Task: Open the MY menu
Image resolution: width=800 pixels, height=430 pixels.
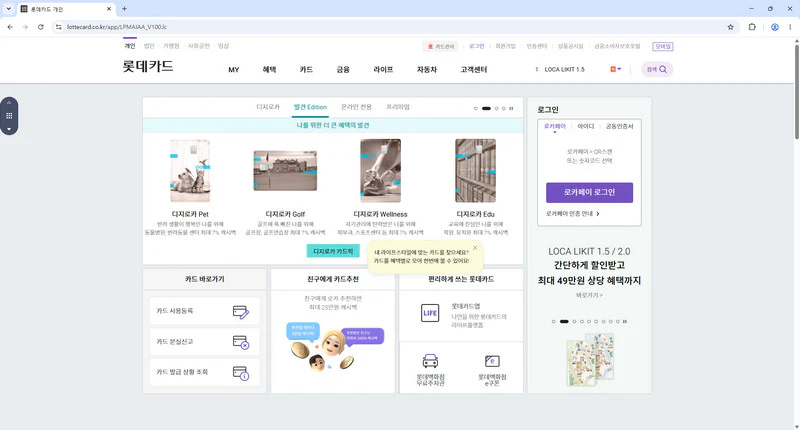Action: pyautogui.click(x=234, y=70)
